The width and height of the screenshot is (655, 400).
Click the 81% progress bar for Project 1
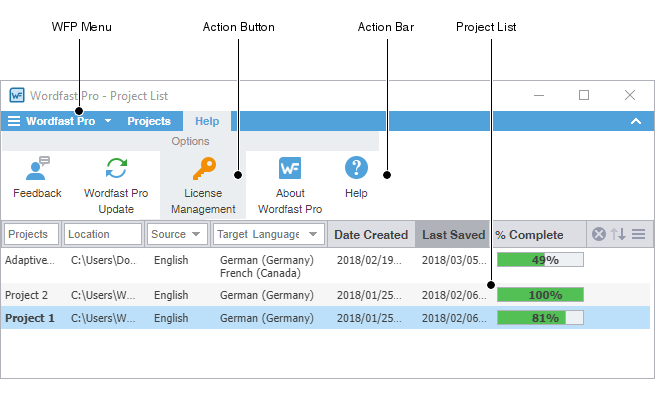click(x=540, y=318)
